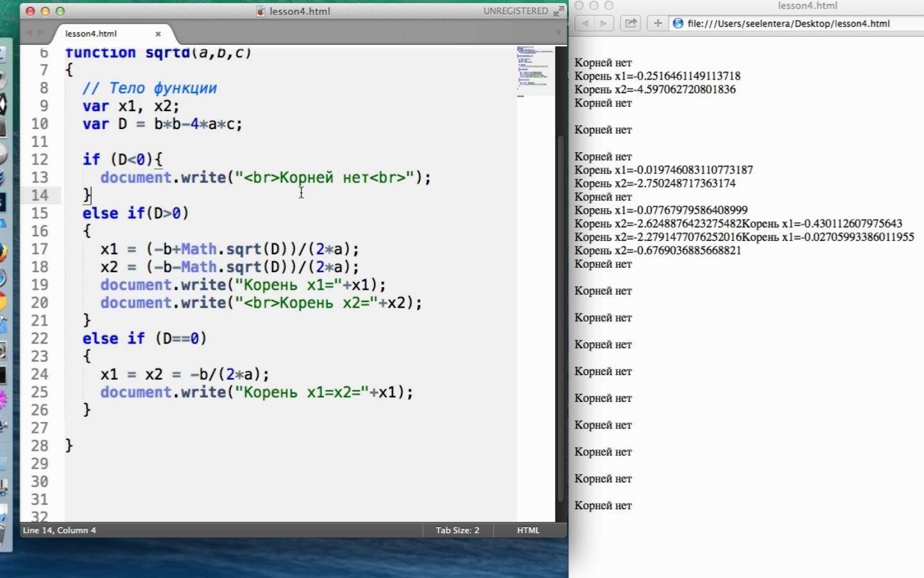924x578 pixels.
Task: Click 'x1 = x2 = -b/(2*a);' on line 24
Action: click(185, 374)
